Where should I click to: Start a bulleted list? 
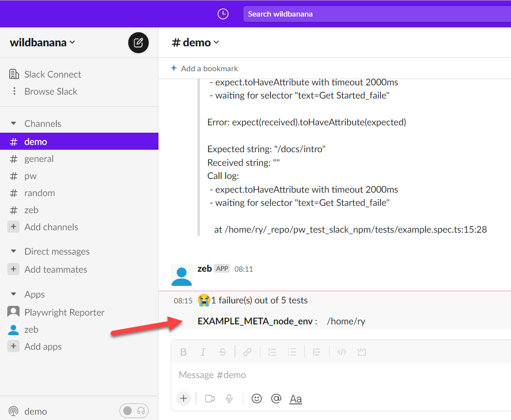(x=292, y=352)
